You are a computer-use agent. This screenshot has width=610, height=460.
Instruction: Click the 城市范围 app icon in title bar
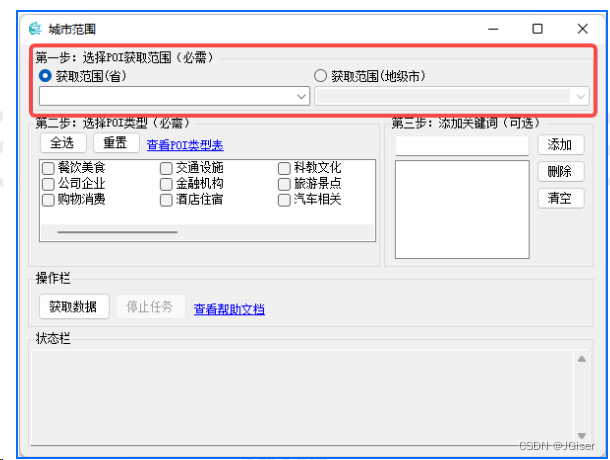(35, 29)
